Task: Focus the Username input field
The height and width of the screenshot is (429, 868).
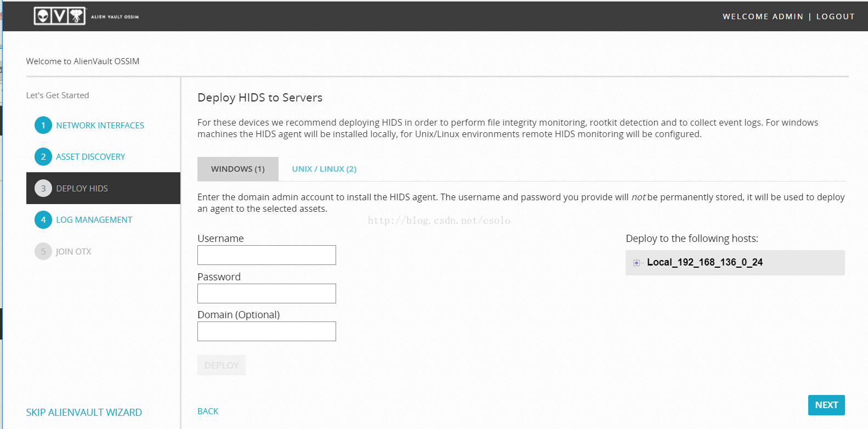Action: (266, 255)
